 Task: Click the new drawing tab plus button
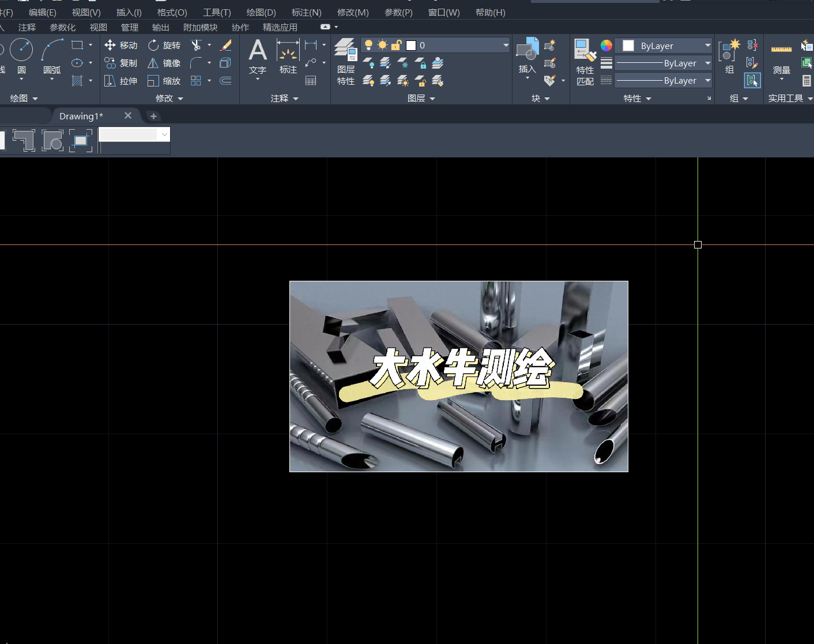coord(153,116)
